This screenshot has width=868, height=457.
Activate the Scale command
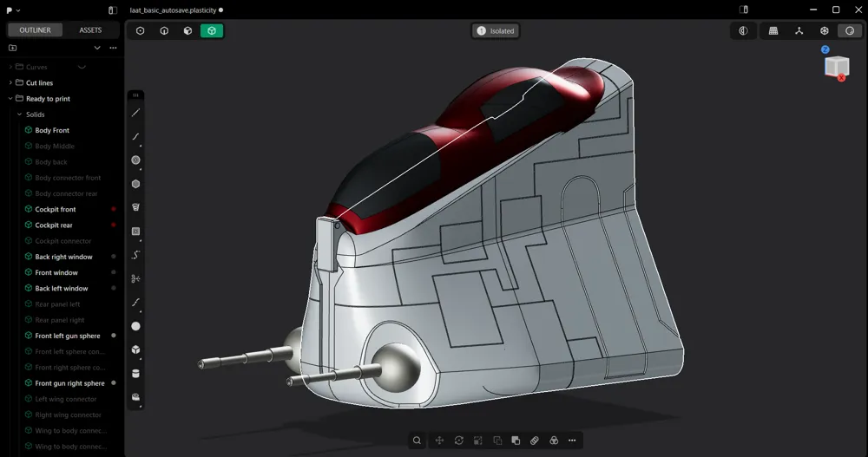pyautogui.click(x=477, y=441)
